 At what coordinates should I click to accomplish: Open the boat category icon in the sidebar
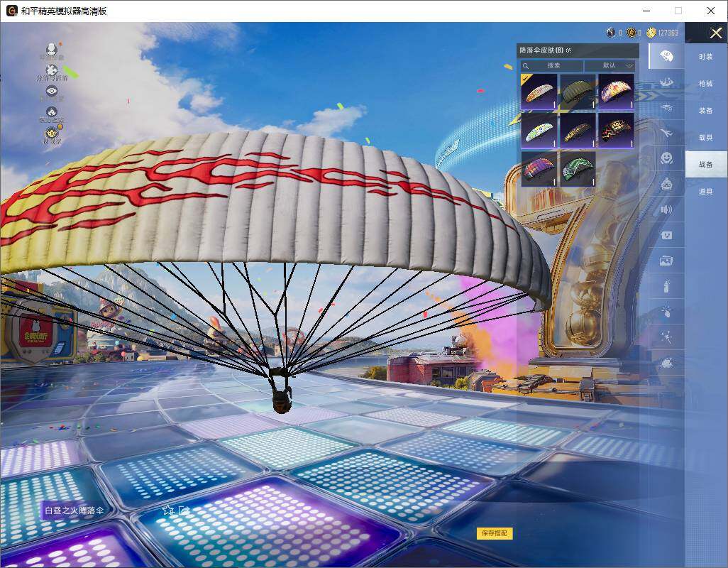(666, 82)
